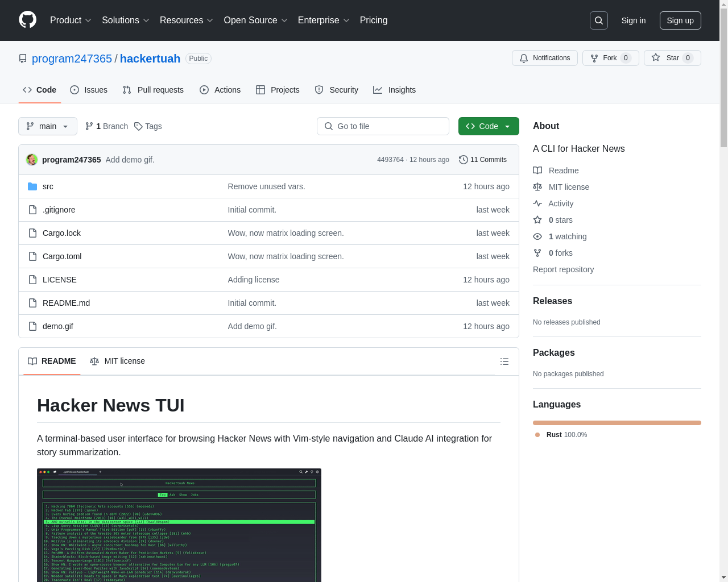Click the repository icon before program247365
The image size is (728, 582).
point(23,59)
